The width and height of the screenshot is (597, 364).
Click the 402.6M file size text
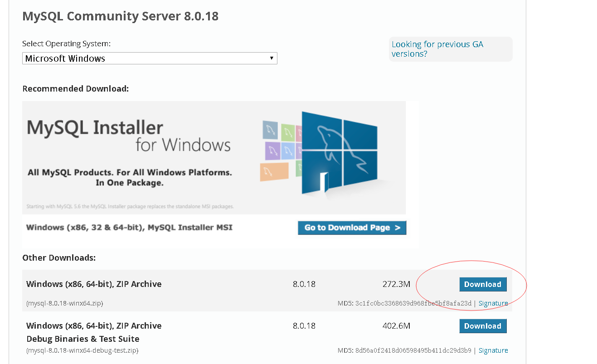coord(396,326)
